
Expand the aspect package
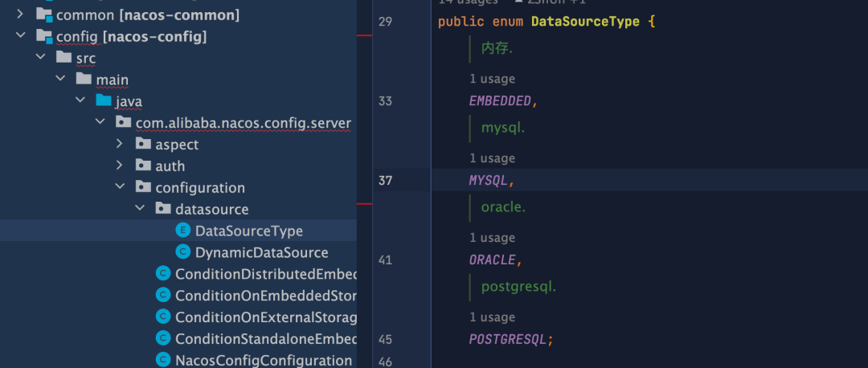[120, 145]
